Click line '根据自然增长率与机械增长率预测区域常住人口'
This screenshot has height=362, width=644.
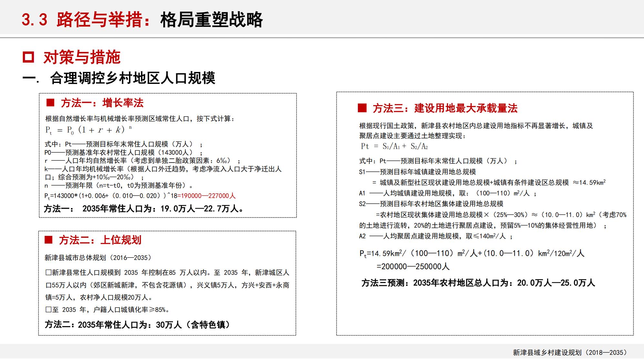click(140, 119)
